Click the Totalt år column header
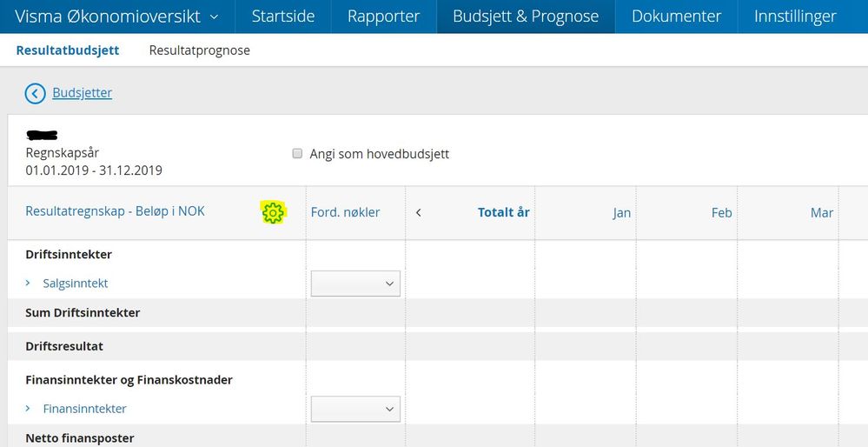 click(x=504, y=213)
